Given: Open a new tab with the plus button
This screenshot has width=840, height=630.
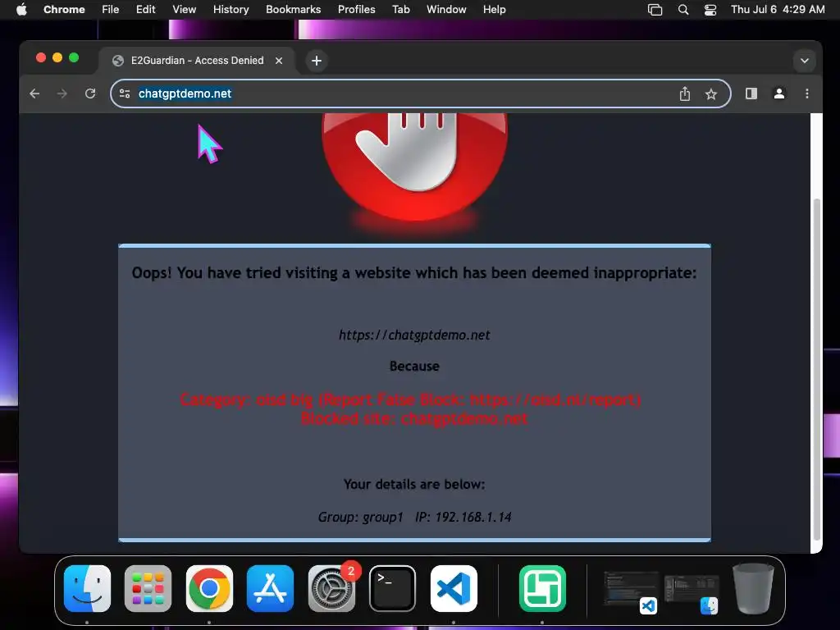Looking at the screenshot, I should (317, 61).
